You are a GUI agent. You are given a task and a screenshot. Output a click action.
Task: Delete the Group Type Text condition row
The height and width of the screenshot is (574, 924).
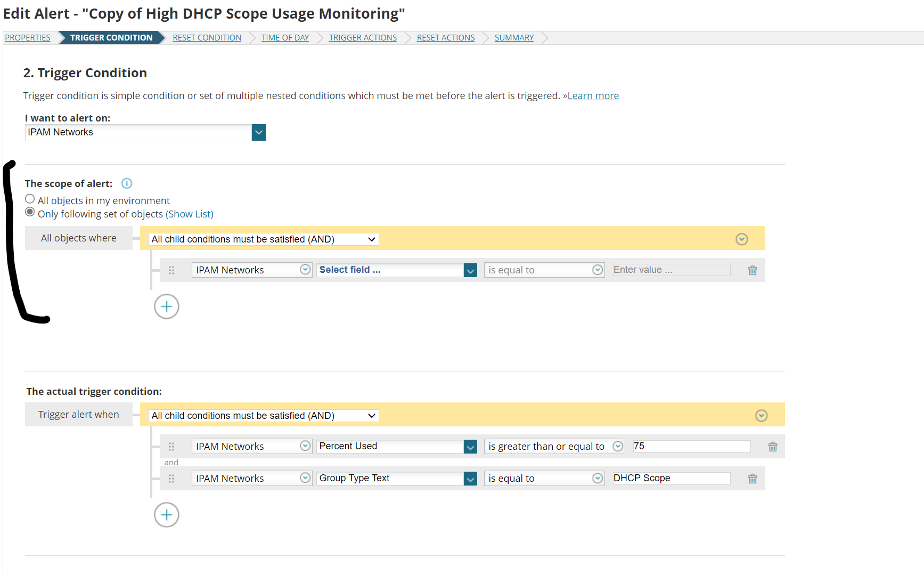point(753,479)
